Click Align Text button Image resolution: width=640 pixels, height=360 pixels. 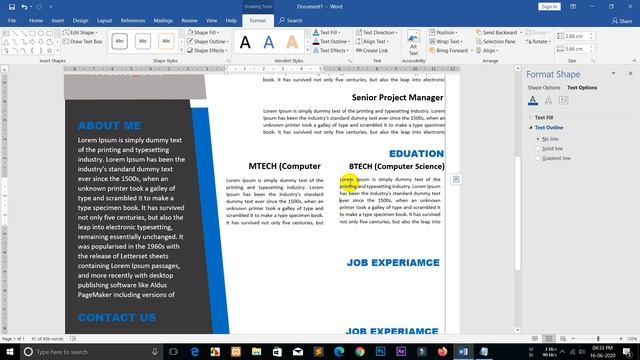click(x=372, y=42)
